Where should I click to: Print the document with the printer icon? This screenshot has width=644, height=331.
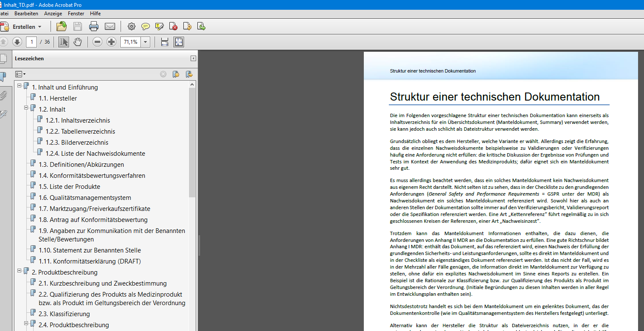[x=94, y=27]
